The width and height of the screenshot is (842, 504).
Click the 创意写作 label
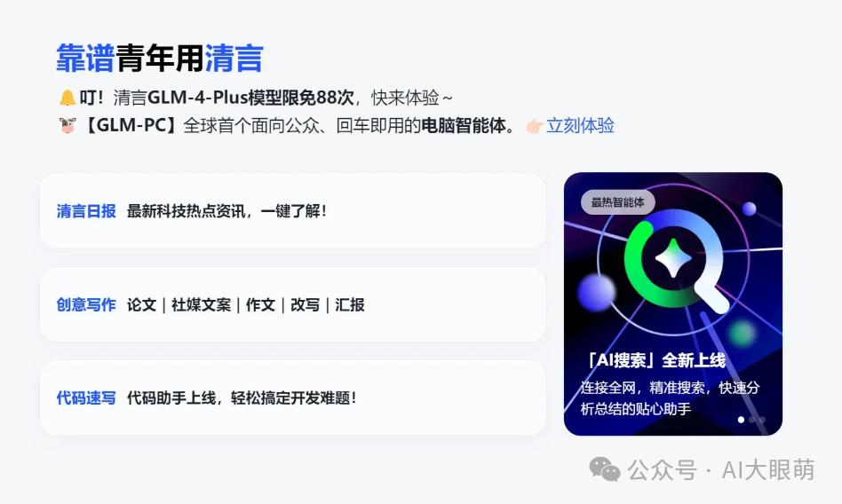pos(86,305)
